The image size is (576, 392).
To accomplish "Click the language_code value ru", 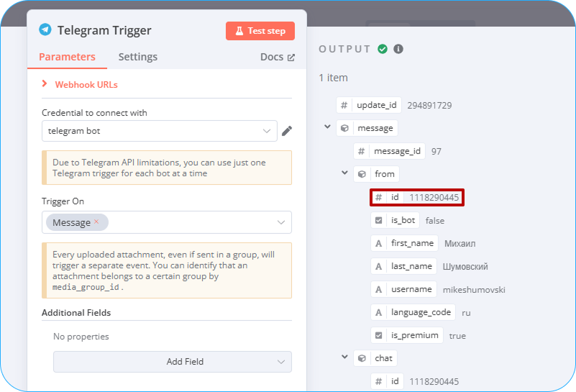I will pos(466,313).
